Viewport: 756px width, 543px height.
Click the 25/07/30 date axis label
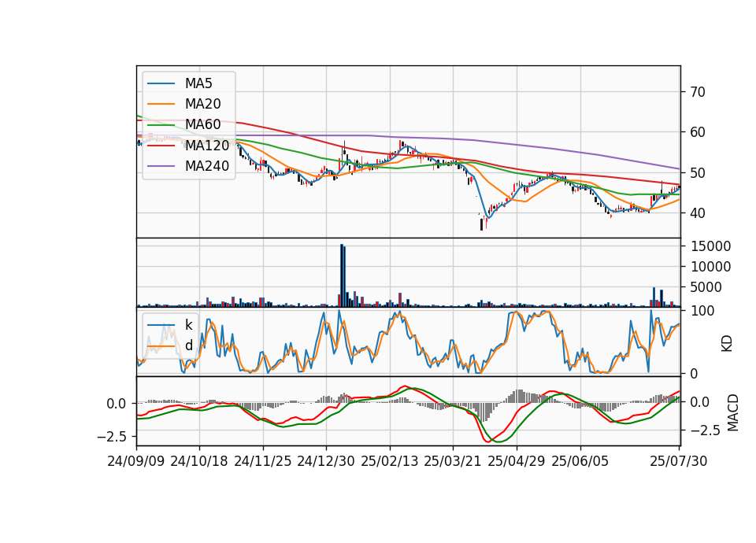coord(679,461)
